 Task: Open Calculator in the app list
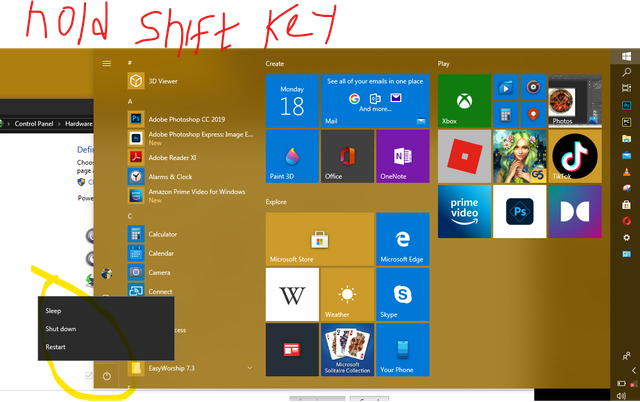point(191,234)
